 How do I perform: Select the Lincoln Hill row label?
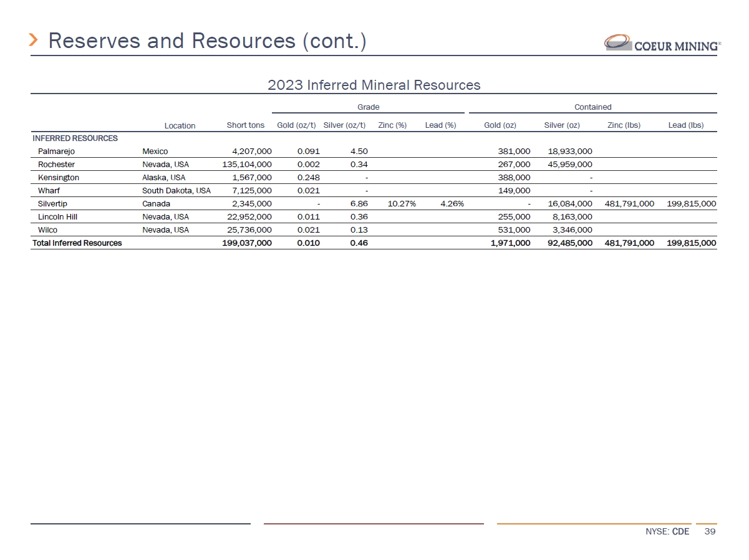(x=57, y=216)
